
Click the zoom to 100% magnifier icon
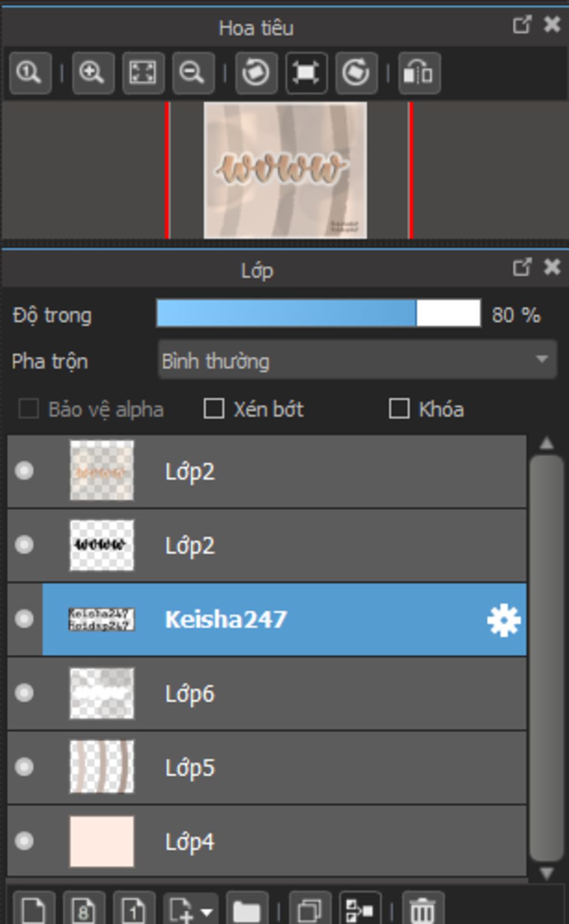30,73
